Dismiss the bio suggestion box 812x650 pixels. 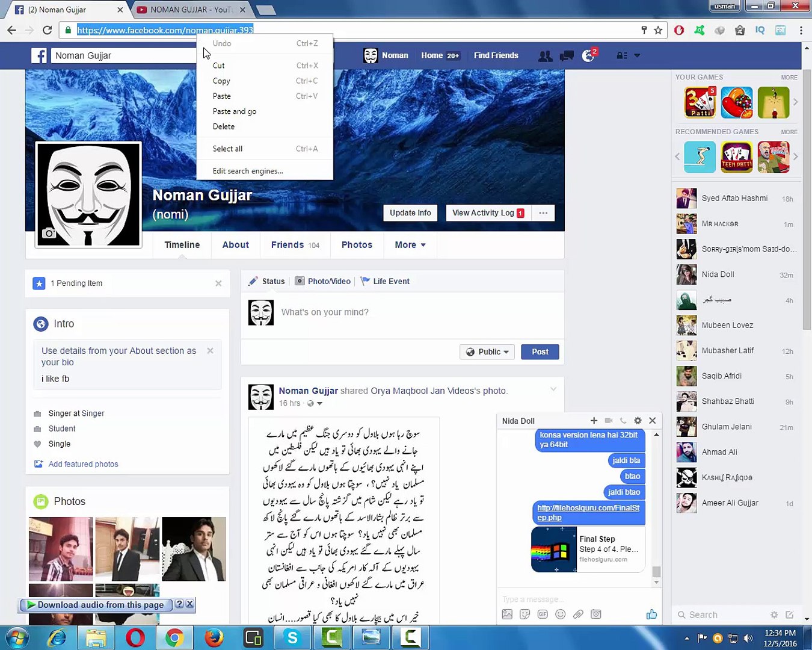pyautogui.click(x=210, y=351)
